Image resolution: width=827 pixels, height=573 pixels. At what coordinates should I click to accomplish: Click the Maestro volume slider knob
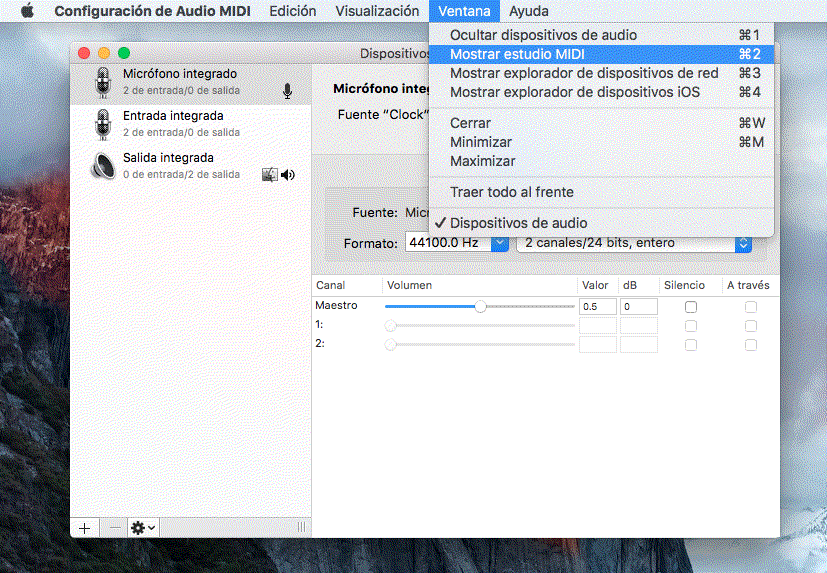pyautogui.click(x=481, y=307)
